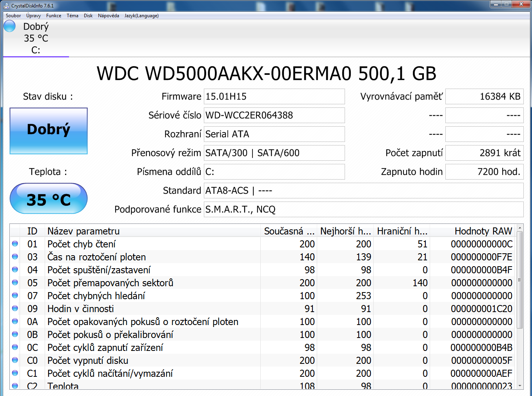Click status icon of Počet chyb čtení row
The image size is (532, 396).
15,243
